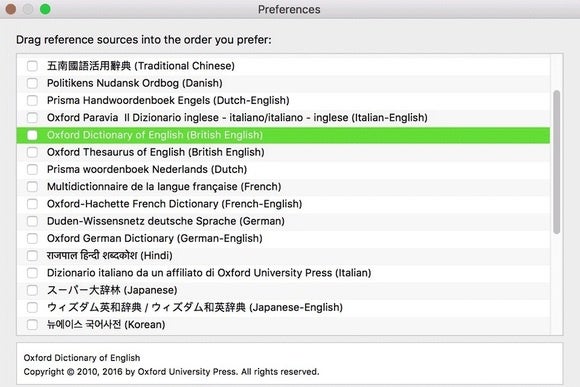580x387 pixels.
Task: Select the (Hindi) dictionary row text
Action: coord(109,256)
